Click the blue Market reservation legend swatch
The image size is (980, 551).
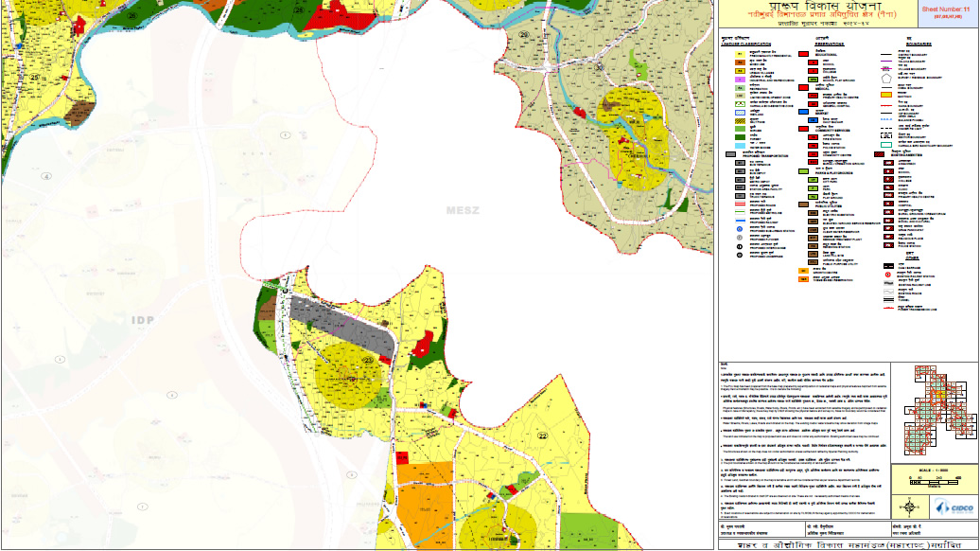[803, 112]
